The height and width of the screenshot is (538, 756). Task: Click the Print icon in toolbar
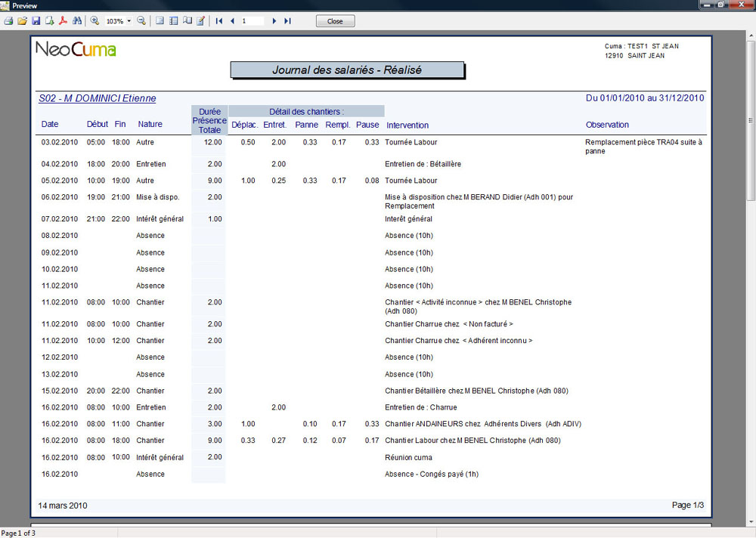[8, 21]
